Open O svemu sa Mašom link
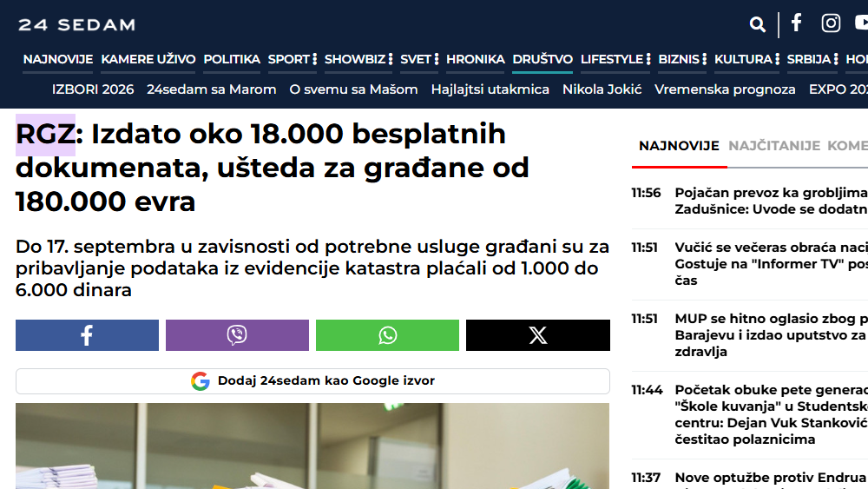The image size is (868, 489). tap(354, 89)
